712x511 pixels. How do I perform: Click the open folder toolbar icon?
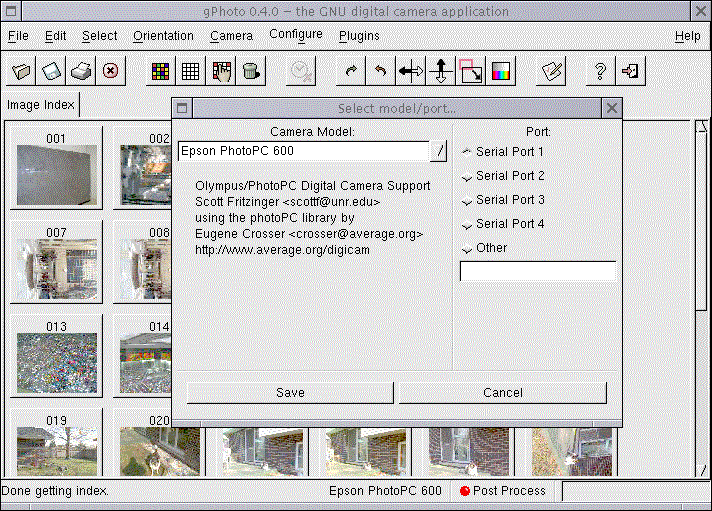point(21,71)
